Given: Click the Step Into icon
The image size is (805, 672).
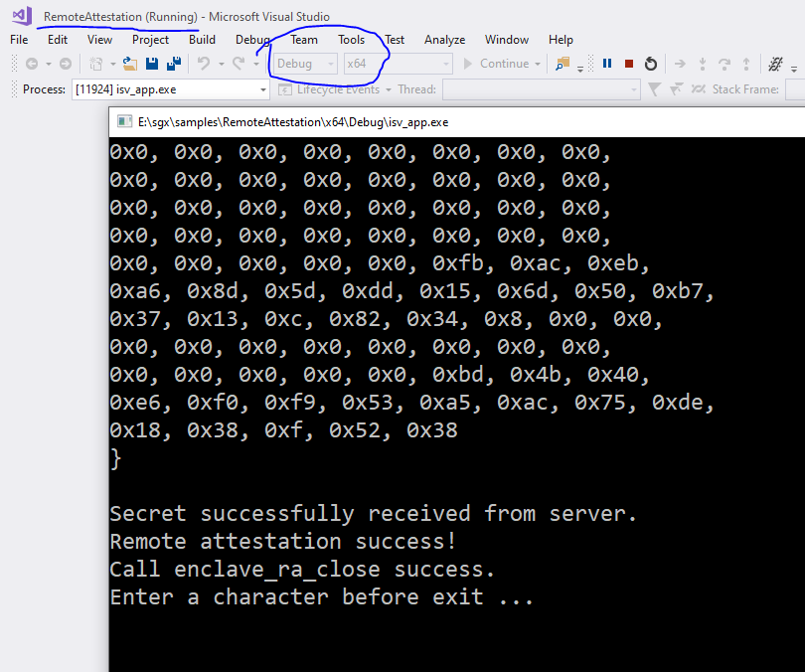Looking at the screenshot, I should coord(703,63).
